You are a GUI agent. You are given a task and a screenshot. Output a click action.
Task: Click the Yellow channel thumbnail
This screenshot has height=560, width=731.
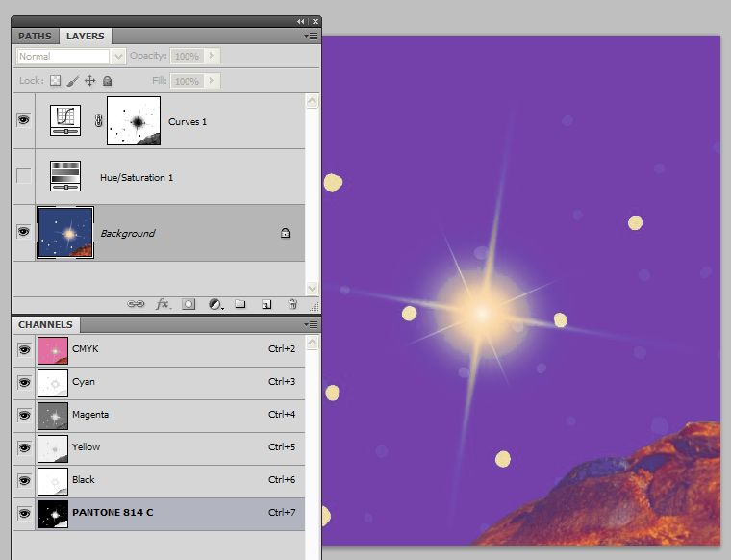click(53, 448)
